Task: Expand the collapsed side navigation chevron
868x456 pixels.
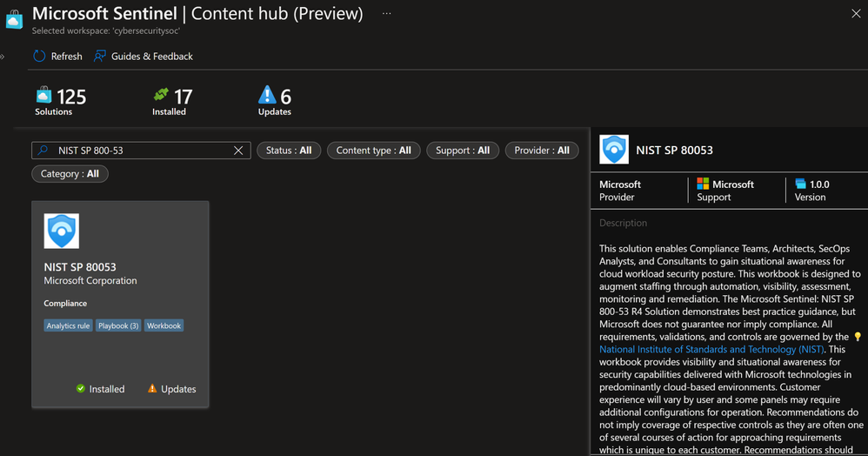Action: tap(3, 57)
